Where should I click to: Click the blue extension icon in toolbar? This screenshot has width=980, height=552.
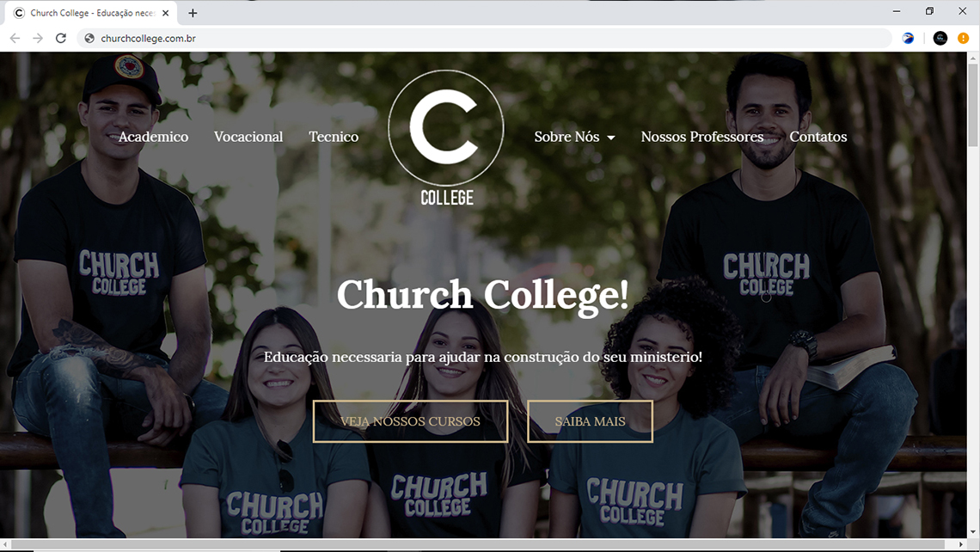[908, 38]
